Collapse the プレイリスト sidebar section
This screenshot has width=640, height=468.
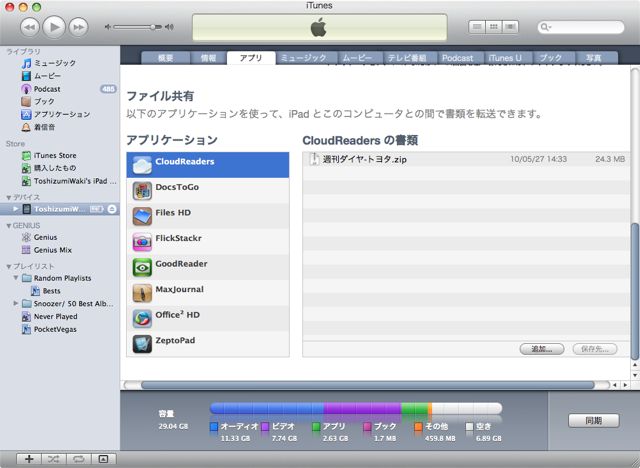[x=9, y=267]
